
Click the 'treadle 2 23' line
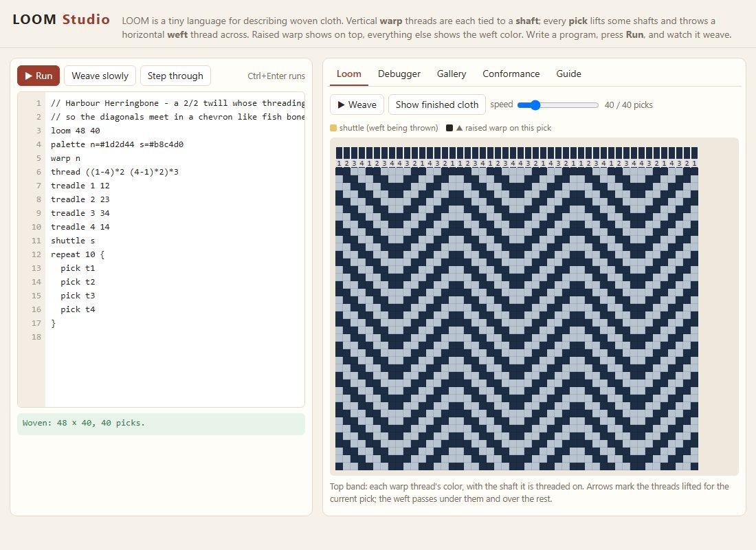coord(80,199)
